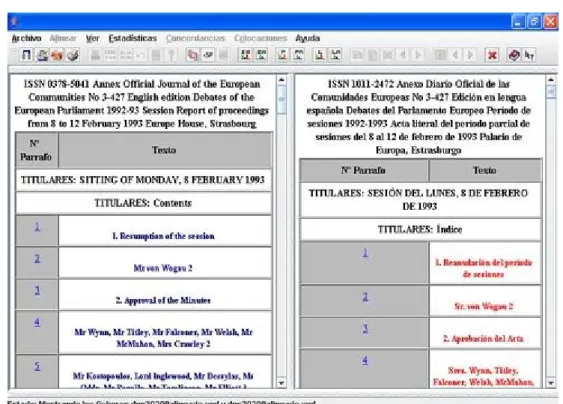The image size is (563, 404).
Task: Open paragraph link 1 in English pane
Action: (37, 227)
